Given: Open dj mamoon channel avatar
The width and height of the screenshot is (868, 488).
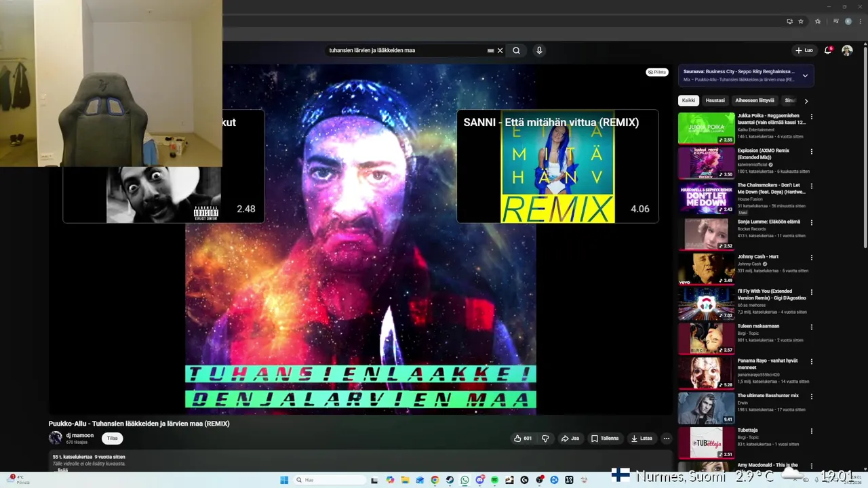Looking at the screenshot, I should point(55,438).
